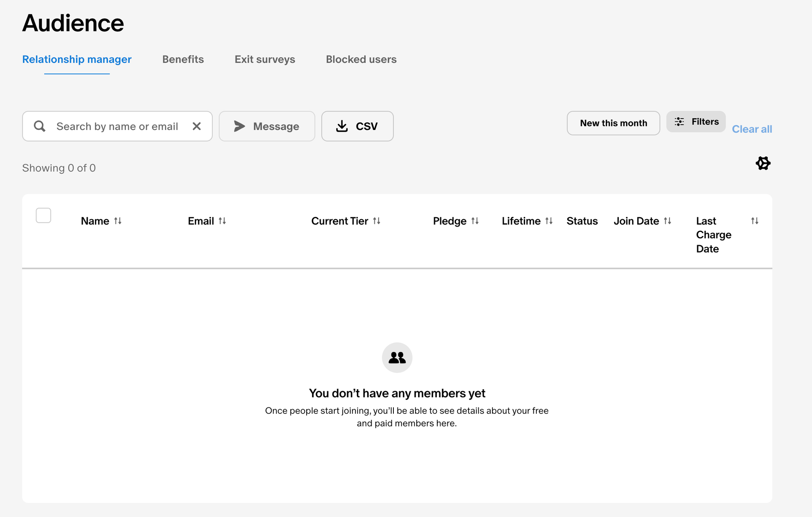
Task: Clear the search field with X icon
Action: tap(197, 126)
